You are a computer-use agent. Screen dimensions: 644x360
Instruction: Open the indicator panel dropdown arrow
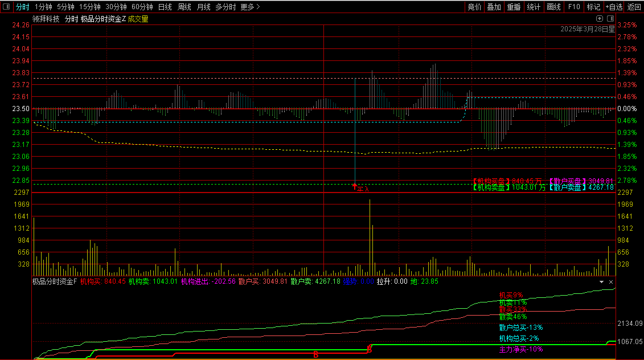pyautogui.click(x=601, y=281)
